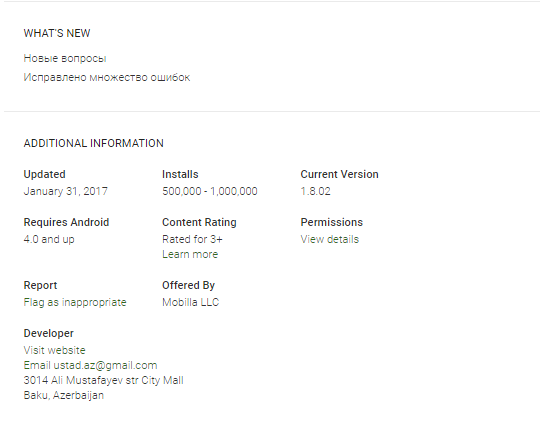
Task: Flag this app as inappropriate
Action: click(x=75, y=302)
